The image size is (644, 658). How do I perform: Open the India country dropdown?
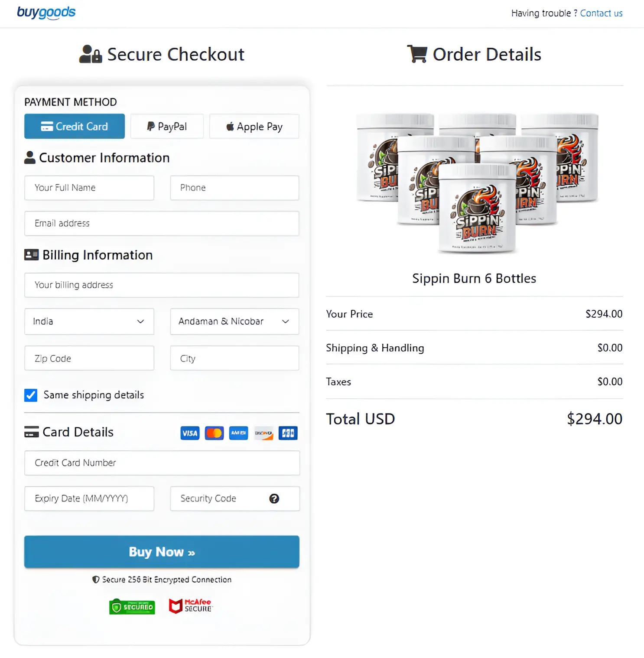[x=89, y=321]
